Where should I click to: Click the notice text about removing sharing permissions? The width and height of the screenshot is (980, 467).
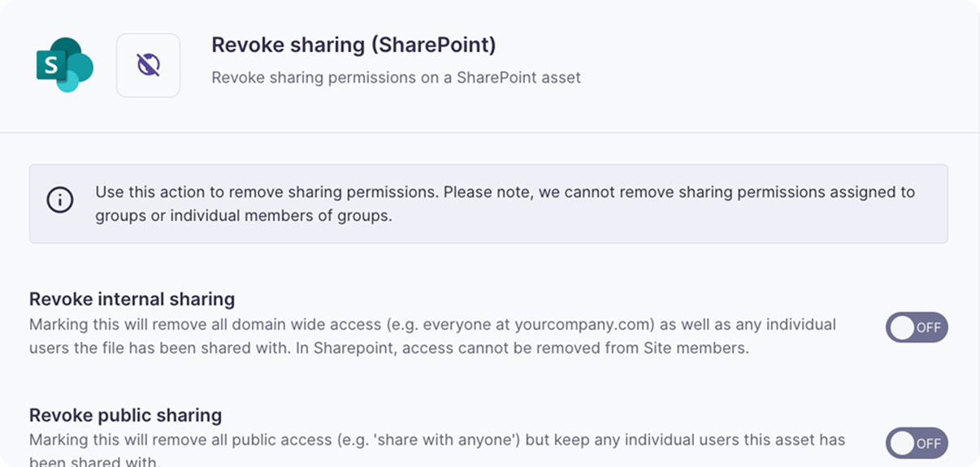click(x=505, y=204)
